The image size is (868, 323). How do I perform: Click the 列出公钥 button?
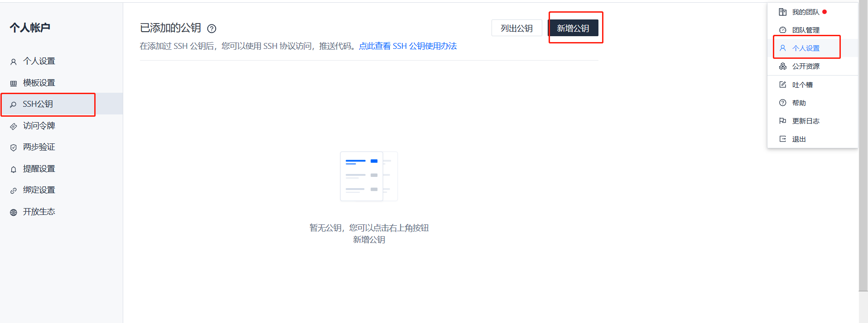tap(516, 28)
